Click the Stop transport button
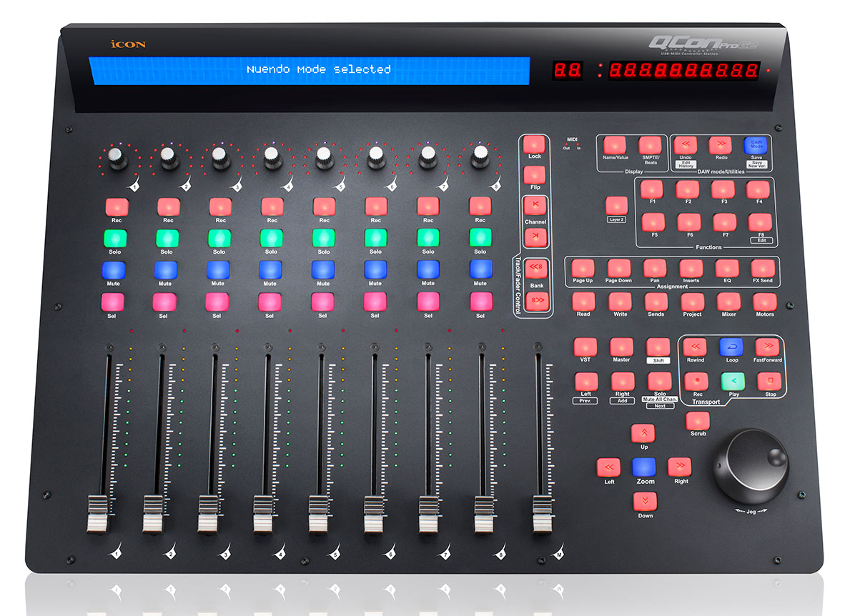 click(x=769, y=381)
